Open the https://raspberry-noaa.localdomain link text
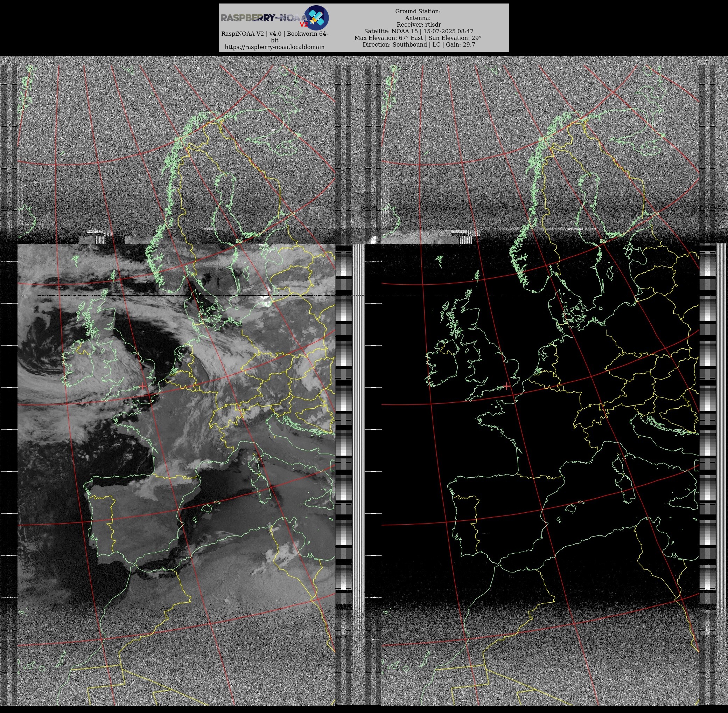 pyautogui.click(x=274, y=47)
